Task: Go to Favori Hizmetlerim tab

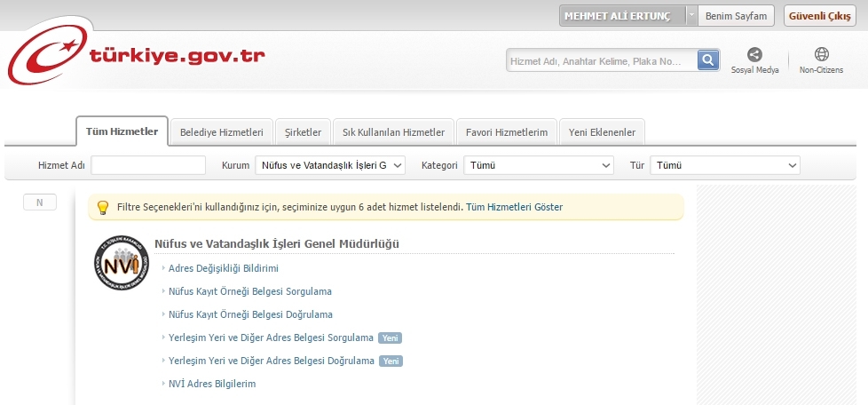Action: pyautogui.click(x=507, y=132)
